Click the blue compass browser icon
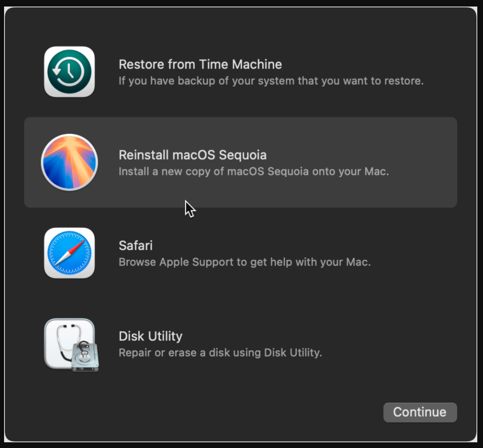The height and width of the screenshot is (448, 483). click(x=69, y=253)
